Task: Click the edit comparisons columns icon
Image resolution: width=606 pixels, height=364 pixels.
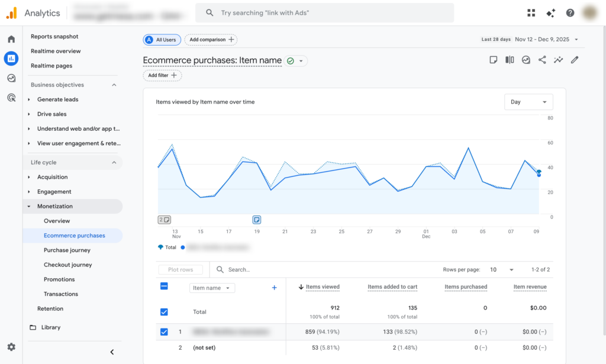Action: click(510, 60)
